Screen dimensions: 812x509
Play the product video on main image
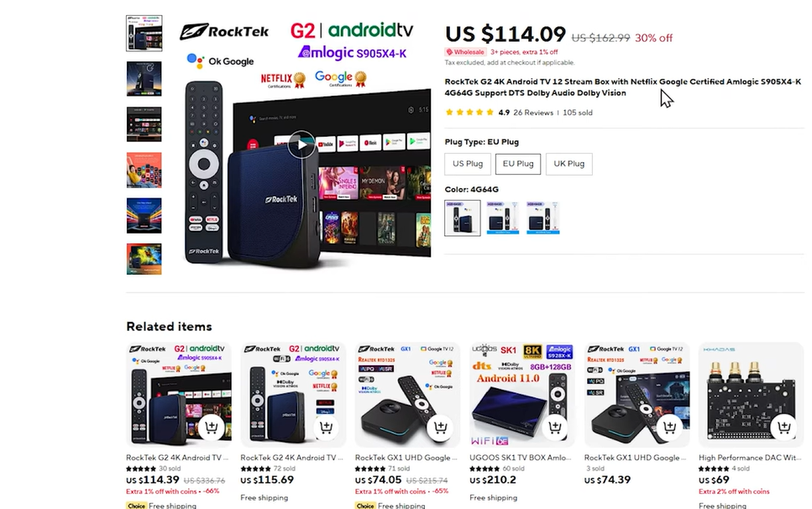[x=301, y=145]
